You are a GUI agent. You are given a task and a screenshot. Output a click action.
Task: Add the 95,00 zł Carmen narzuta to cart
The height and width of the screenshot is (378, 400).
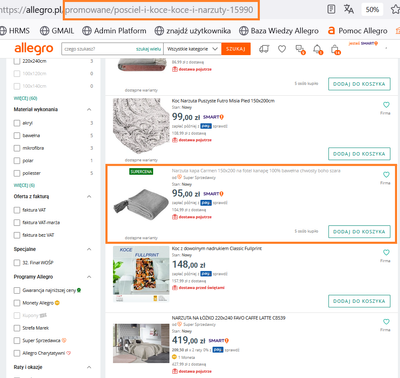coord(359,231)
